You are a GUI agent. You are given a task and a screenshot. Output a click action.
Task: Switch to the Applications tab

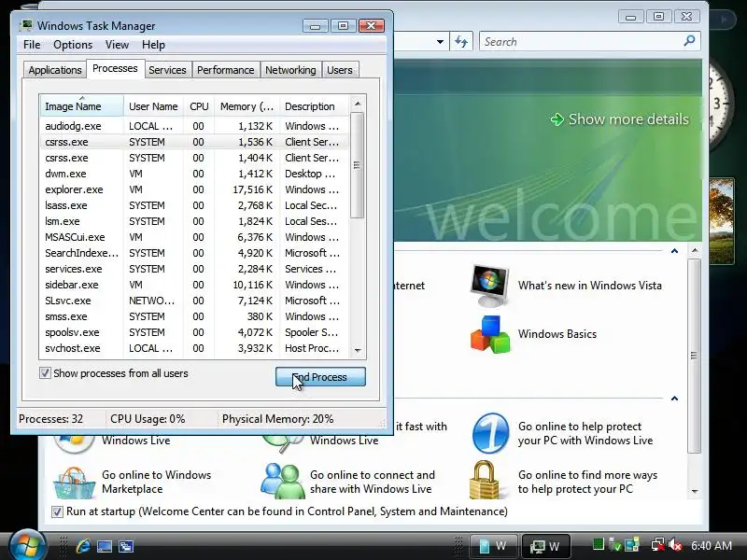click(55, 70)
